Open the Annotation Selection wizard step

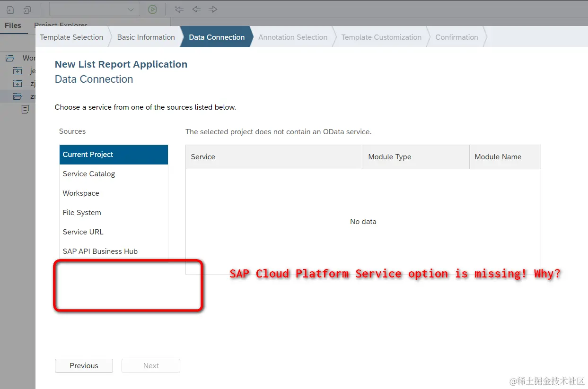pyautogui.click(x=293, y=37)
